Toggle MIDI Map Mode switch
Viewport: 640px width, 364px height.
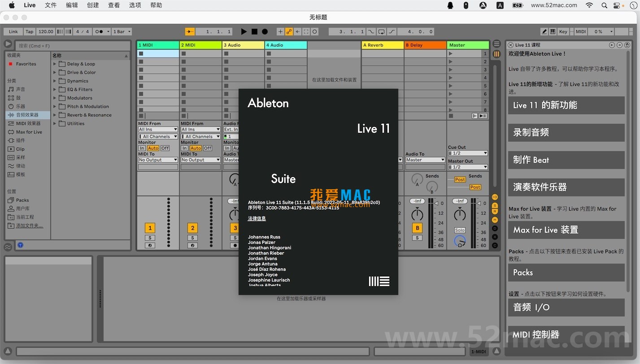click(581, 32)
